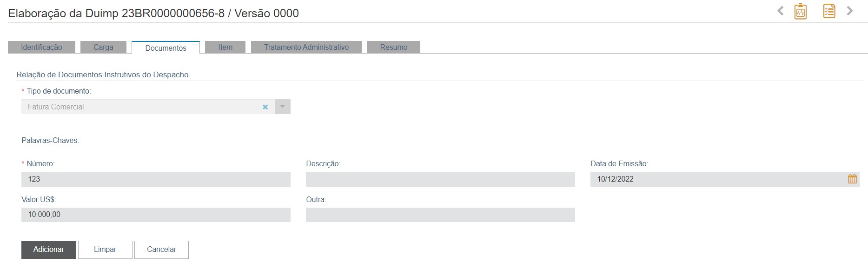Click the Cancelar button

coord(161,249)
